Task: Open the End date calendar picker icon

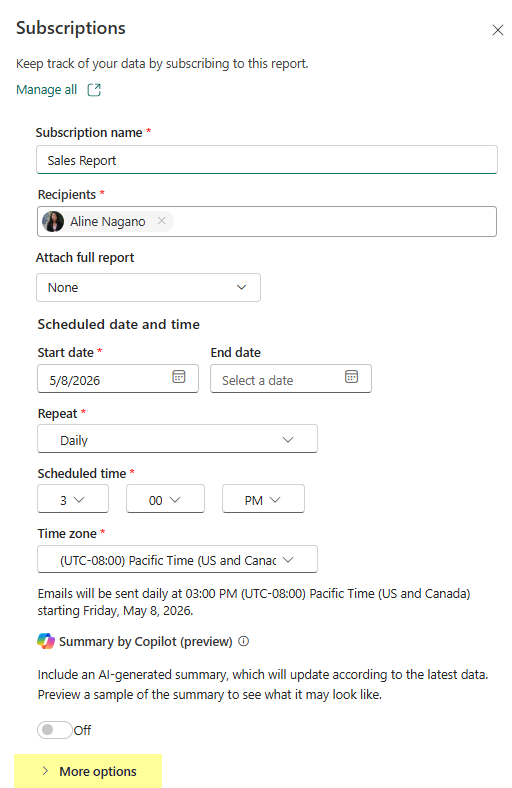Action: pos(351,376)
